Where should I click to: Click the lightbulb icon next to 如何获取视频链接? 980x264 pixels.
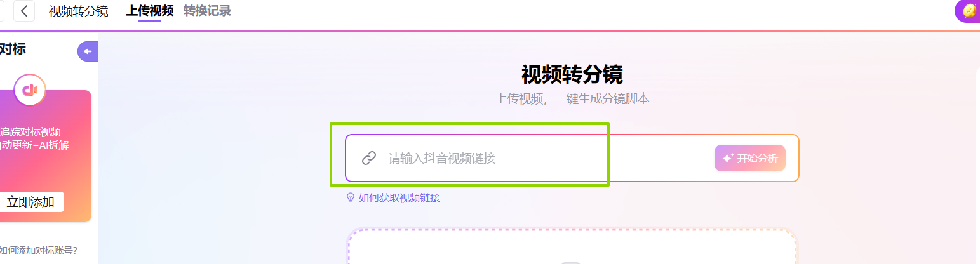[x=350, y=197]
